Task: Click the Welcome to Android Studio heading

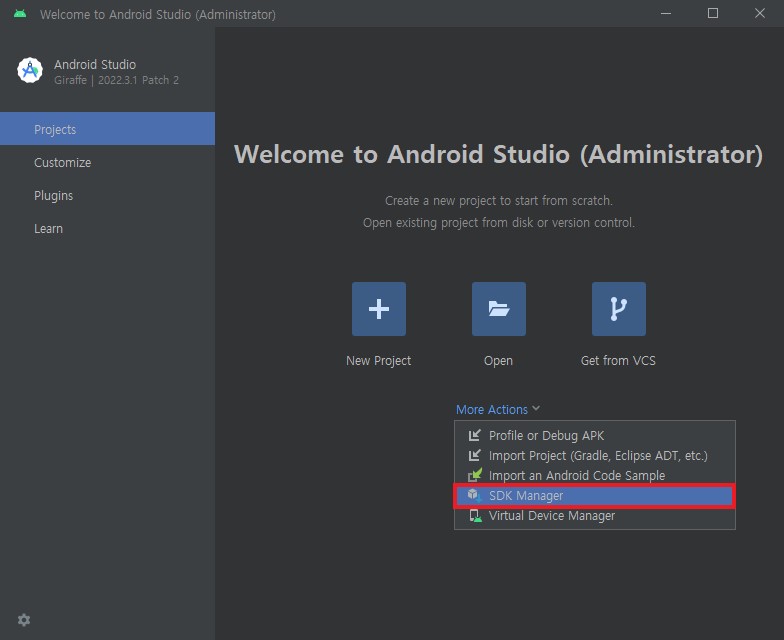Action: [x=498, y=154]
